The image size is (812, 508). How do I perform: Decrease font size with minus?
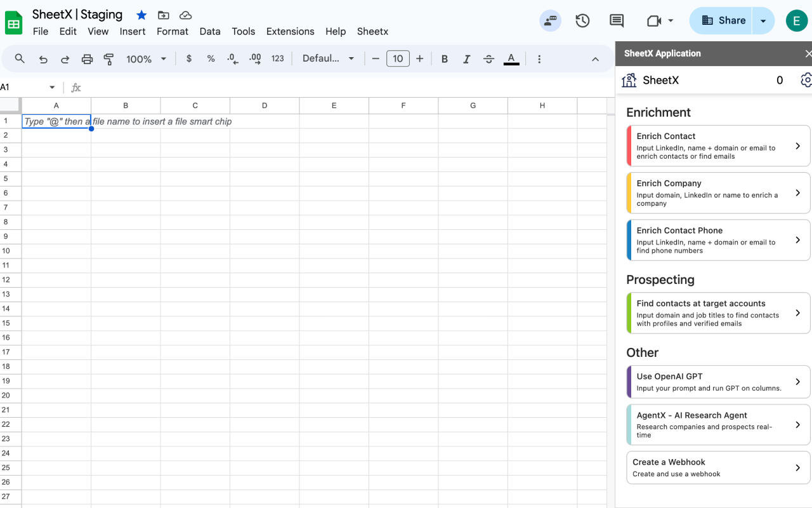point(376,58)
